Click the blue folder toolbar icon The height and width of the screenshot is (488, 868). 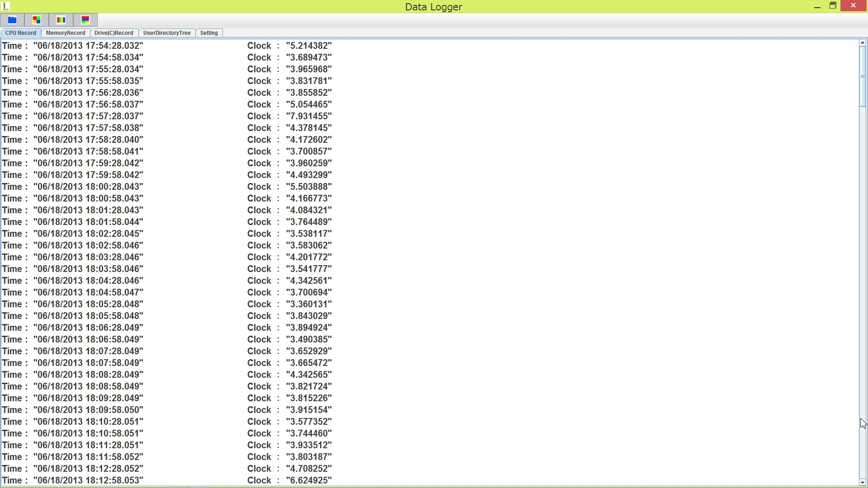[12, 20]
